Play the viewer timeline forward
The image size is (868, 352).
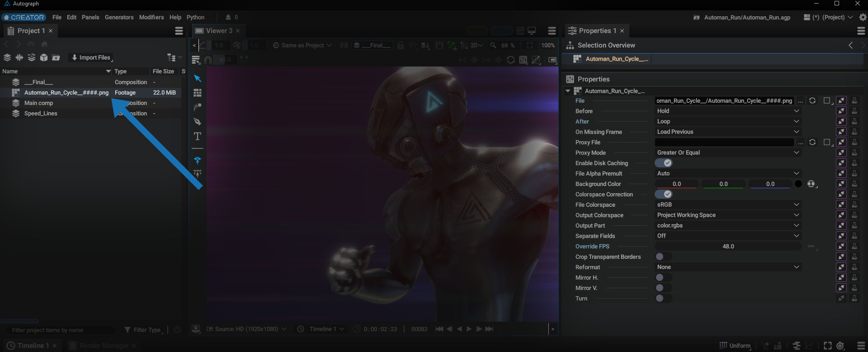coord(469,329)
